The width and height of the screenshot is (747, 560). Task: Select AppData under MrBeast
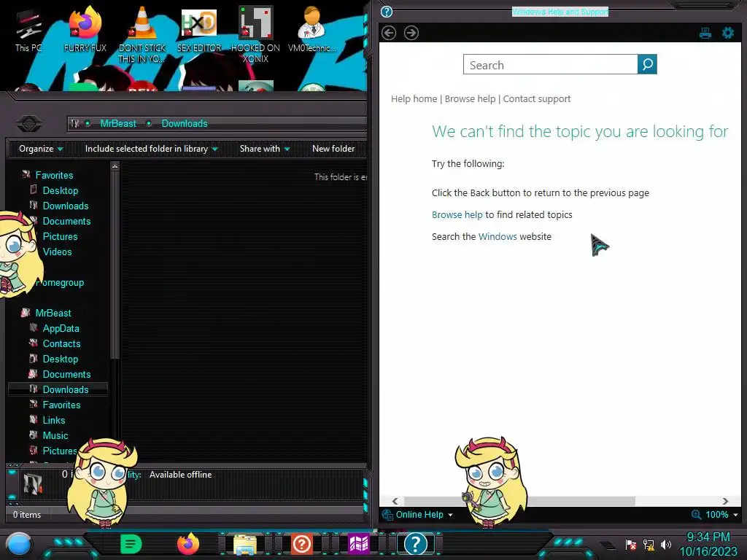pos(61,328)
